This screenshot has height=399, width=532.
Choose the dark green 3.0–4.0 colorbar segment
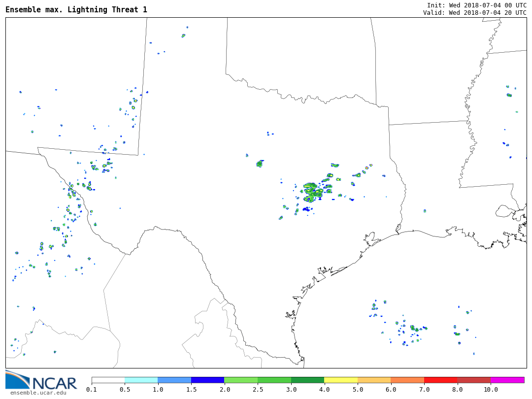click(x=307, y=380)
